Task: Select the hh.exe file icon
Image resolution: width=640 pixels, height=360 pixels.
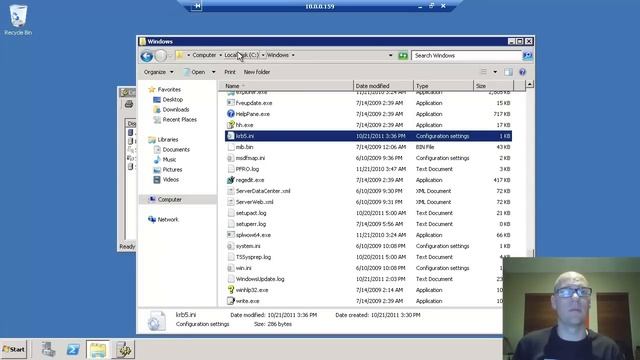Action: pyautogui.click(x=231, y=125)
